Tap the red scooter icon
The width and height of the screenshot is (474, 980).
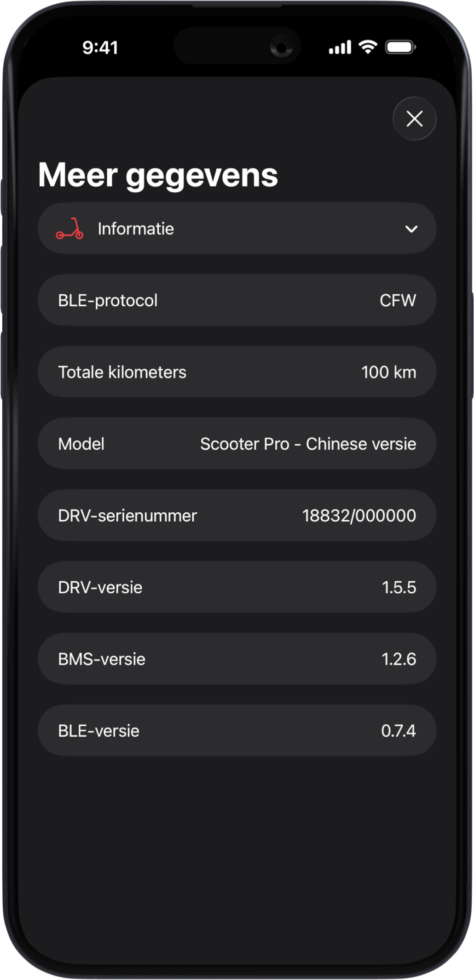pyautogui.click(x=70, y=229)
